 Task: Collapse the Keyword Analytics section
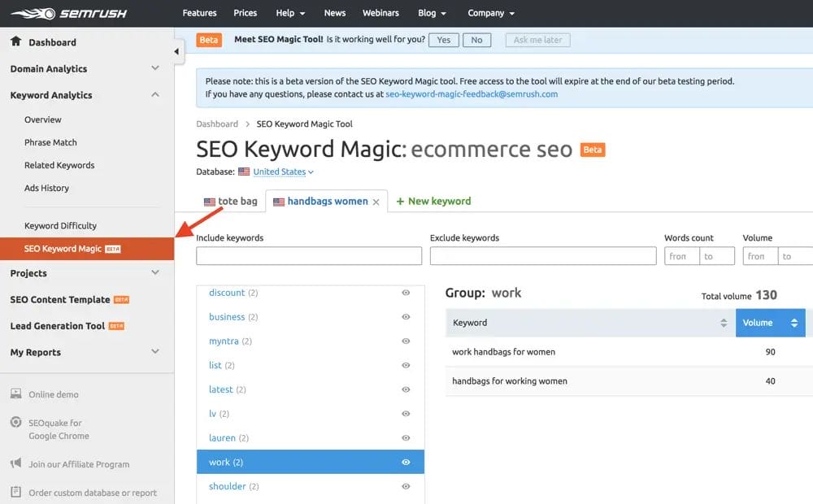click(x=154, y=94)
